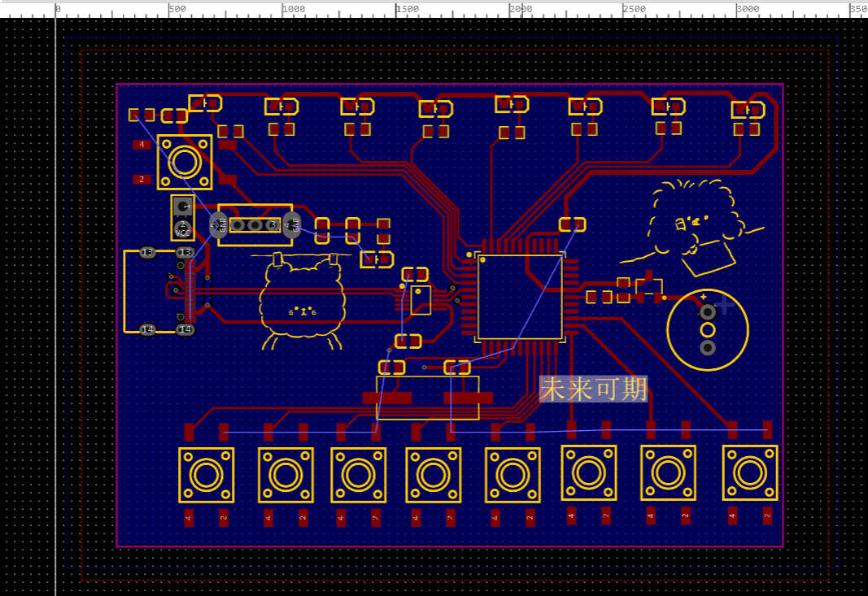Screen dimensions: 868x596
Task: Click square pad 1 of the two-pin header
Action: tap(183, 207)
